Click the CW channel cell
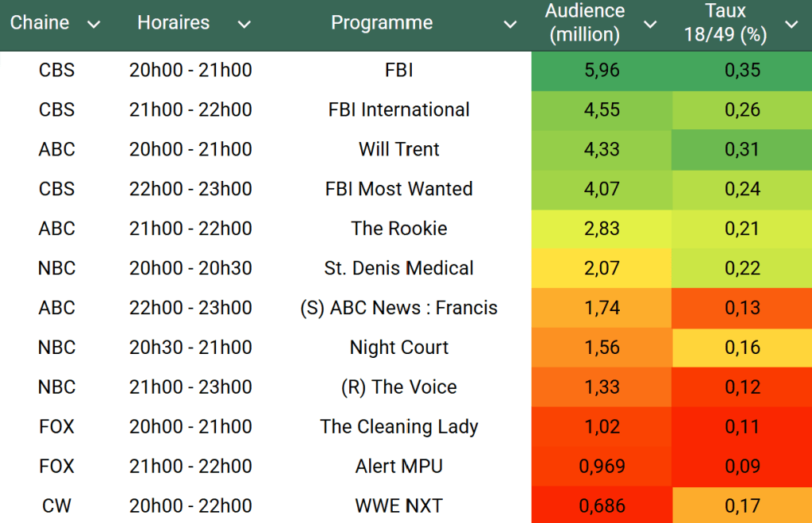Viewport: 812px width, 523px height. (x=56, y=506)
